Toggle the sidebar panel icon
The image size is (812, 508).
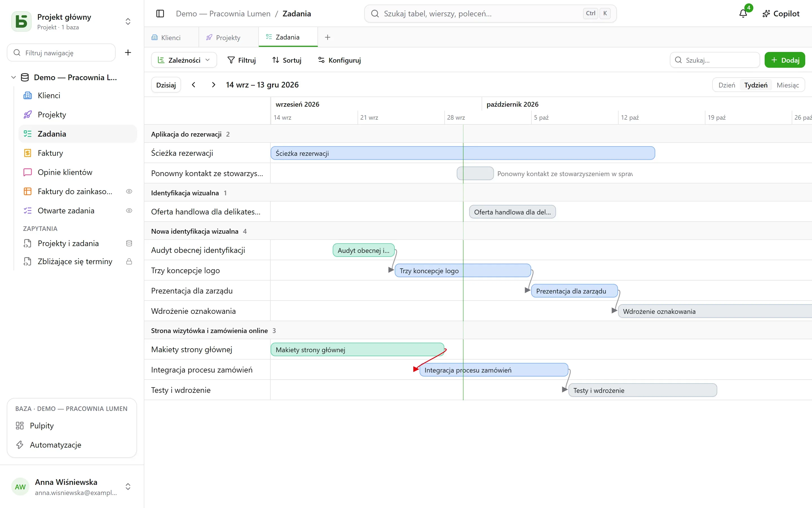[x=160, y=14]
